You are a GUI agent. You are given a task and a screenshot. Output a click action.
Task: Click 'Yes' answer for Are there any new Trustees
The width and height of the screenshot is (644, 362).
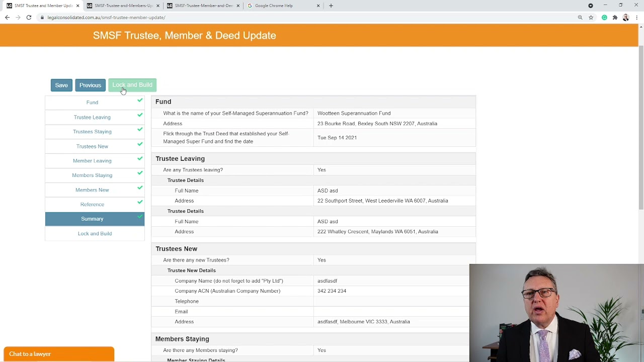coord(321,260)
